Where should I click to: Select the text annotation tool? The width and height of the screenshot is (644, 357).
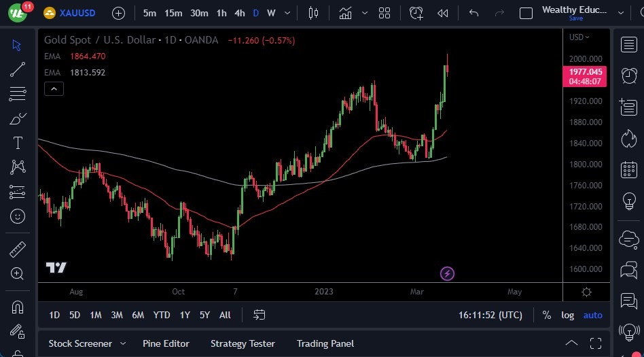(x=18, y=143)
